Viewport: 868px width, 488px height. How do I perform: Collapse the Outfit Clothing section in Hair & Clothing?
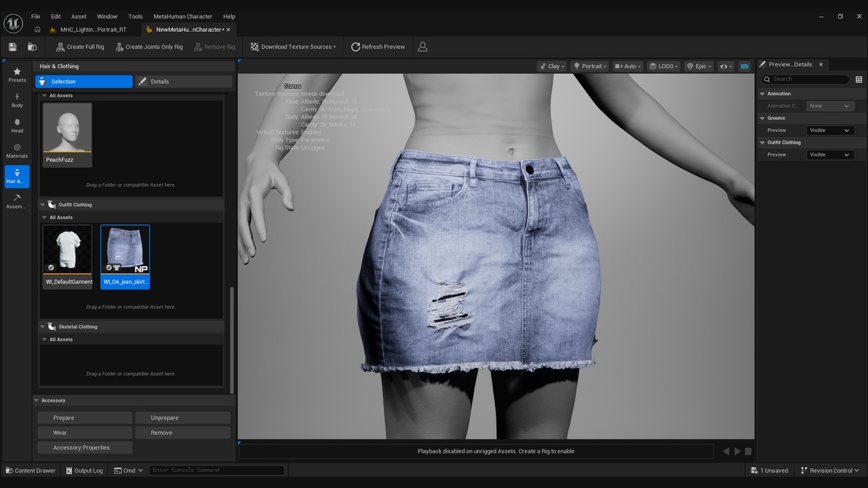coord(43,205)
